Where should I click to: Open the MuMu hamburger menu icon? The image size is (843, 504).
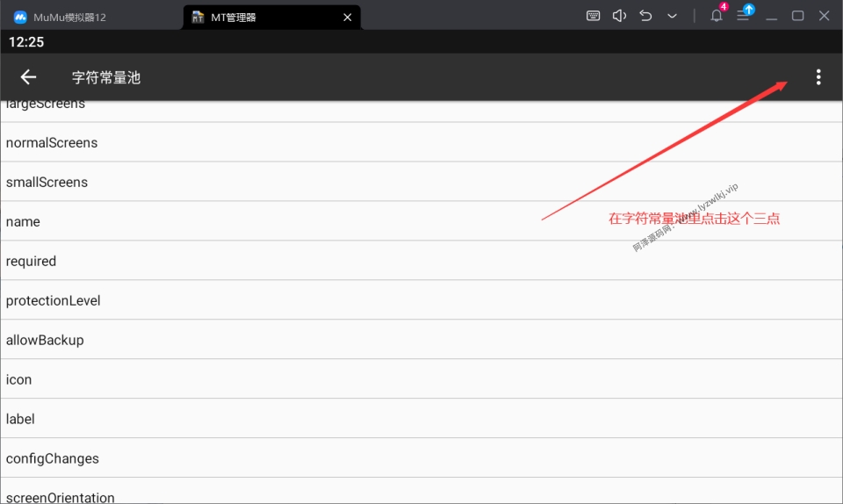click(x=743, y=16)
